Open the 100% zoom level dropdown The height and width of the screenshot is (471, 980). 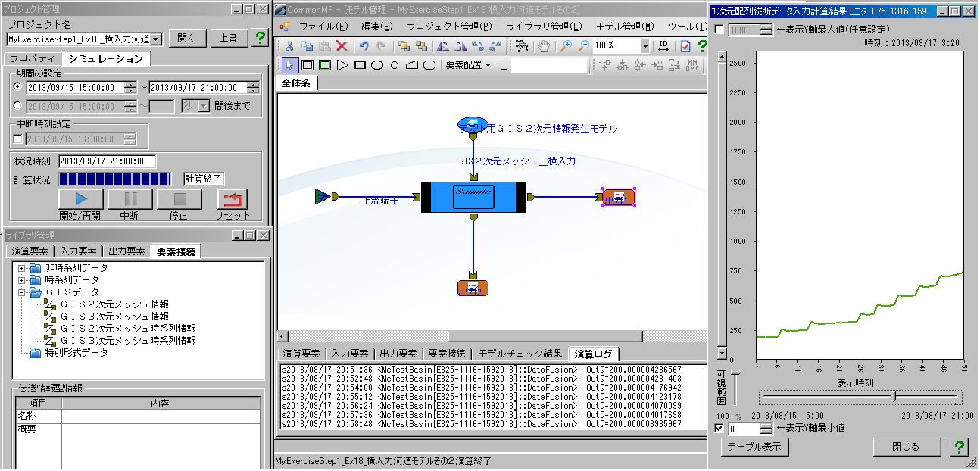[644, 46]
